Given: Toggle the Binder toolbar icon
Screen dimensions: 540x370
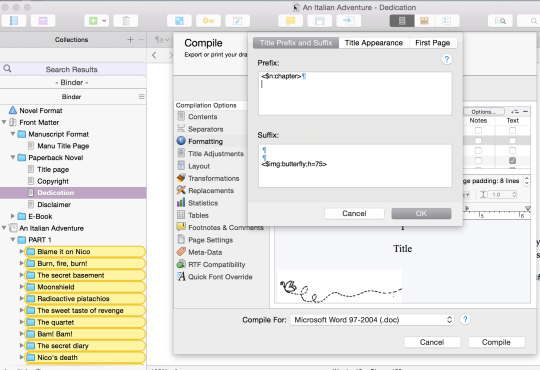Looking at the screenshot, I should 14,21.
